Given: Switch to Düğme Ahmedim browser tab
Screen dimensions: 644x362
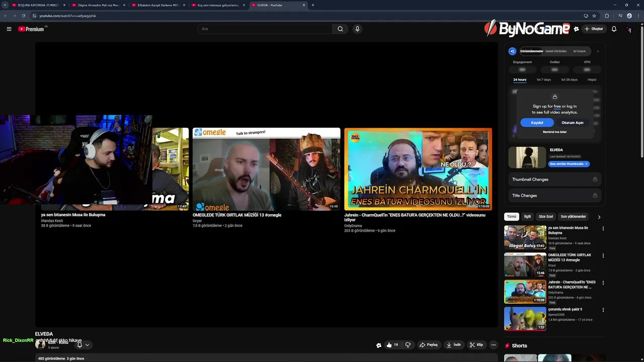Looking at the screenshot, I should (98, 5).
